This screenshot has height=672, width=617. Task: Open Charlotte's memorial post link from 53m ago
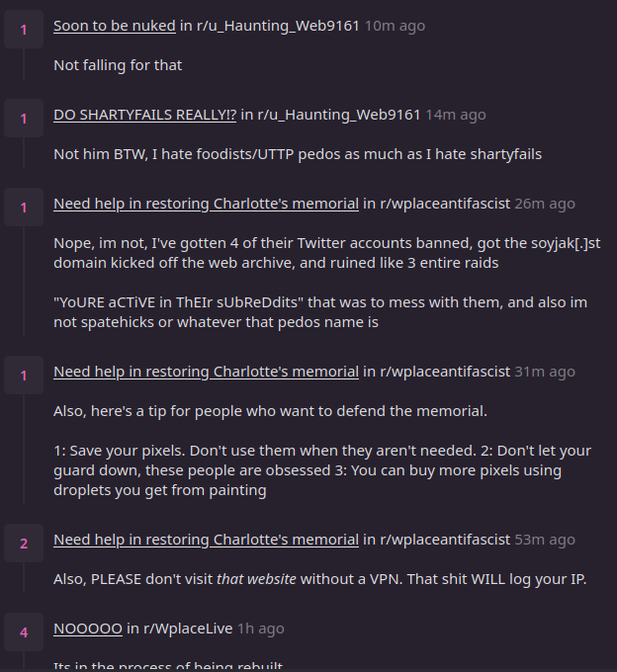[x=206, y=540]
